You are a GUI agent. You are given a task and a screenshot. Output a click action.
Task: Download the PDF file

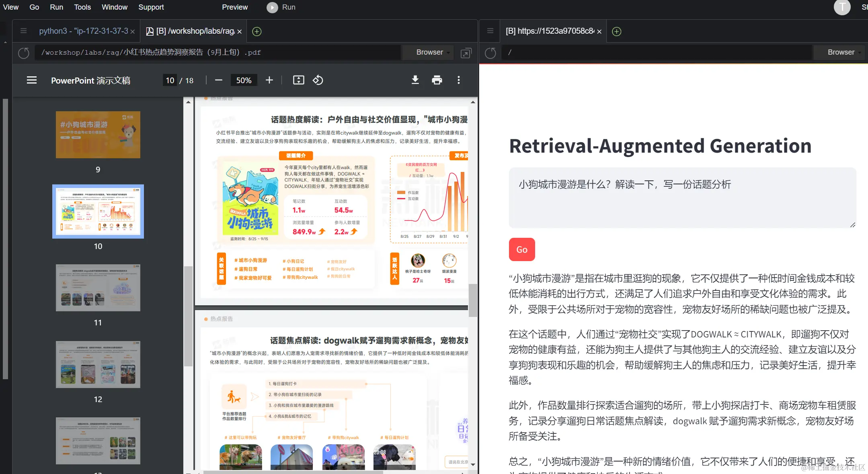tap(415, 80)
